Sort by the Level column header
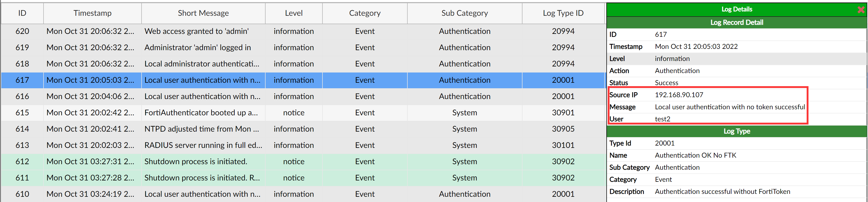 294,13
